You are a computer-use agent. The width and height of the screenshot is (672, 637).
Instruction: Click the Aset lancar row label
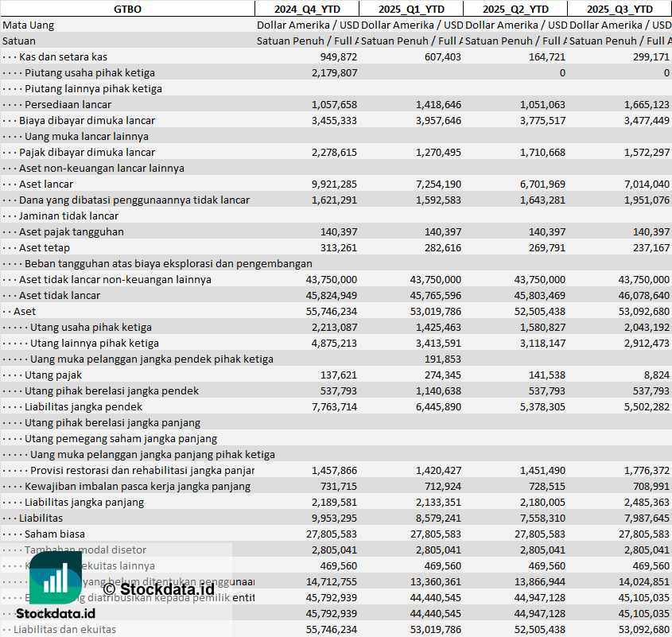46,184
